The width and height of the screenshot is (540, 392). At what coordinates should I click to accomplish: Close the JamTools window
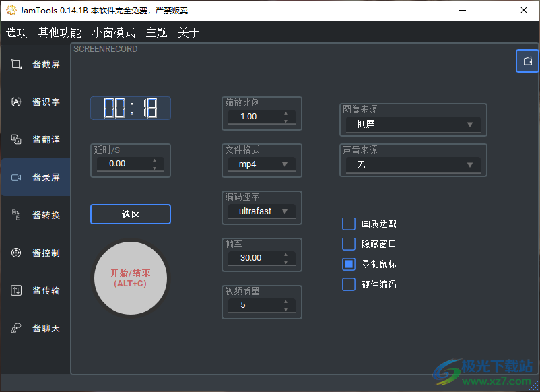point(524,10)
